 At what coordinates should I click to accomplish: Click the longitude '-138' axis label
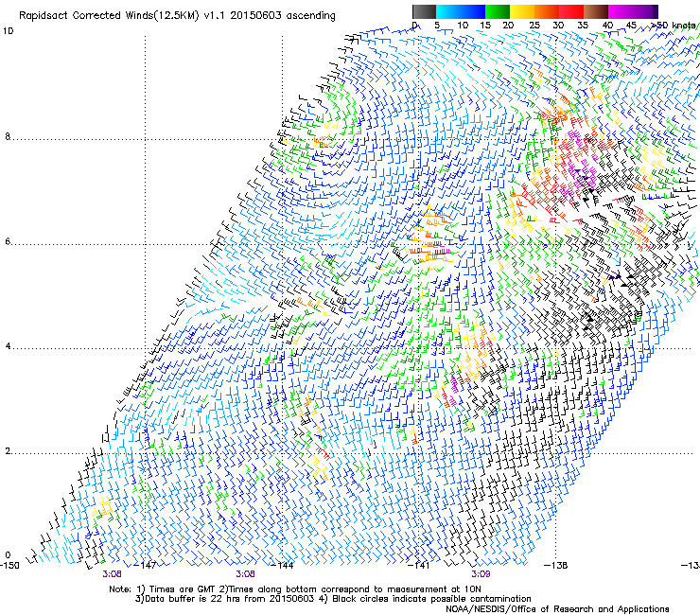556,566
